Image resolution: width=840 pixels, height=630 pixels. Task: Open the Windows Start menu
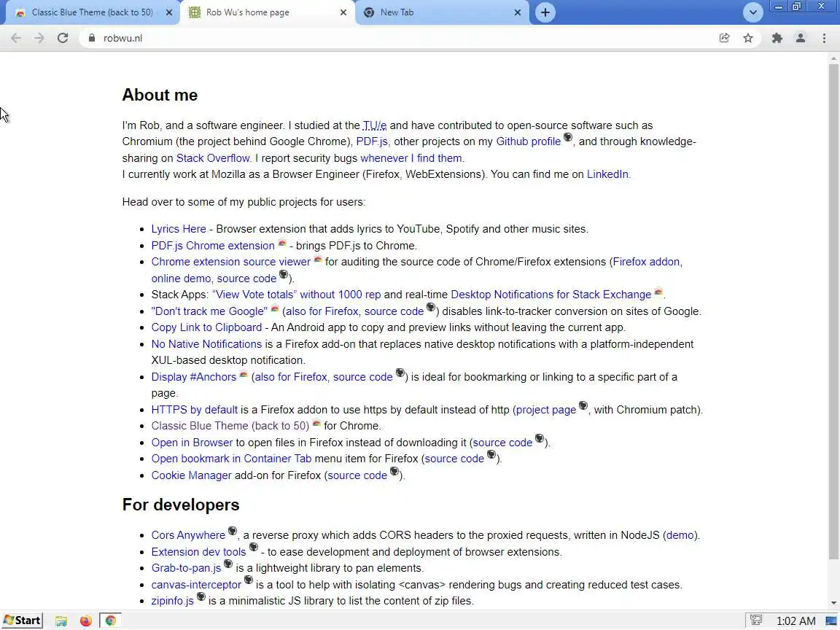(x=22, y=621)
